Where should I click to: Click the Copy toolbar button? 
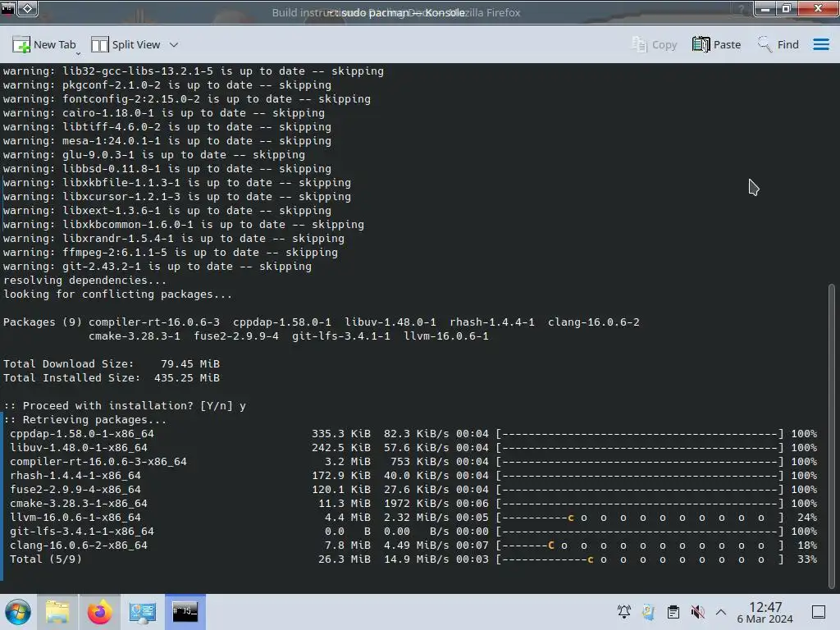coord(654,44)
